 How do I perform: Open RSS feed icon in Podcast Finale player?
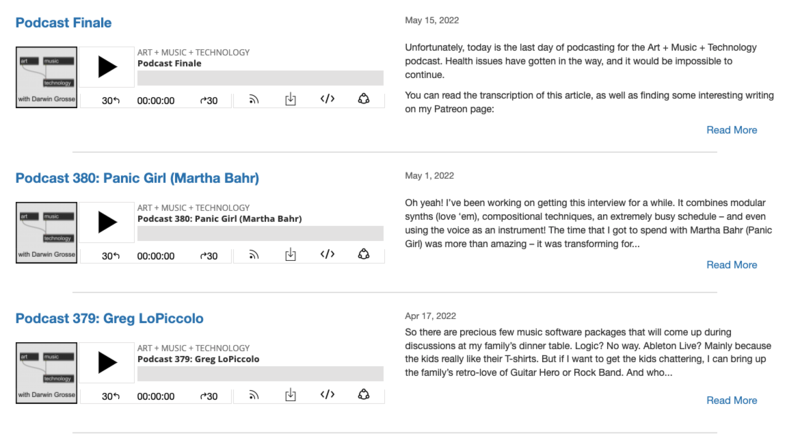(254, 100)
